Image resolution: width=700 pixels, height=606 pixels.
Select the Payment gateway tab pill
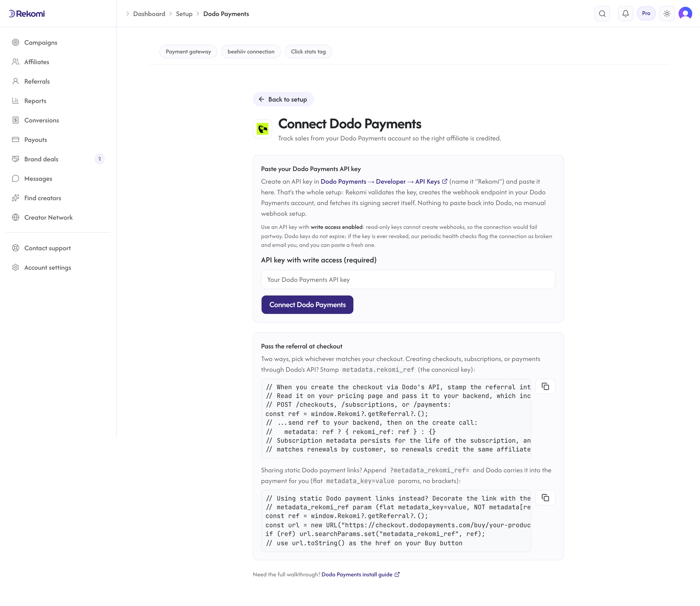coord(188,52)
